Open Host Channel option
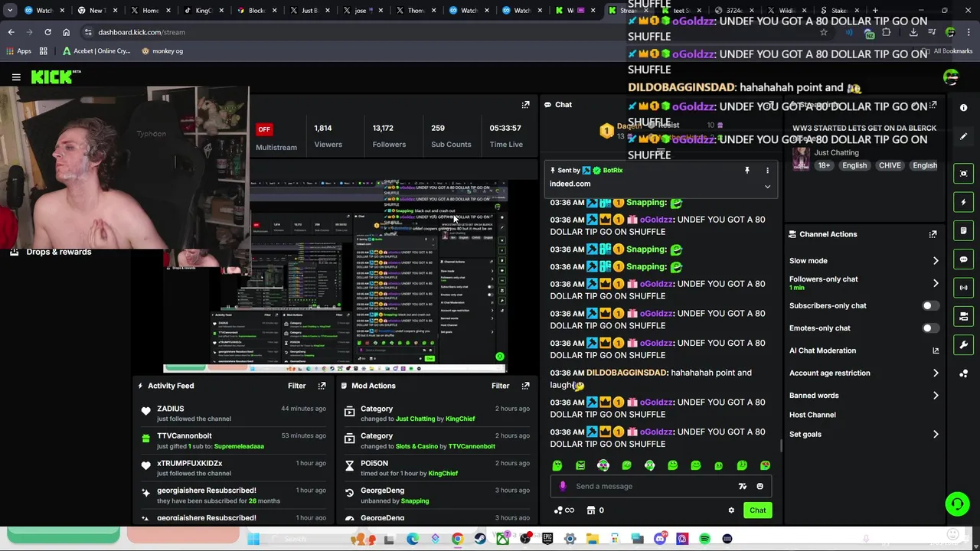The width and height of the screenshot is (980, 551). 812,415
